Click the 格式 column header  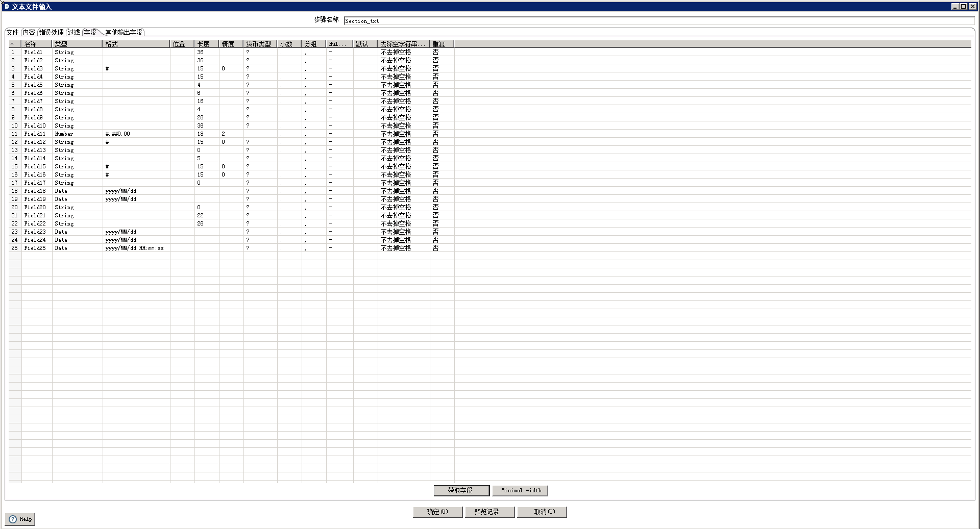pyautogui.click(x=136, y=44)
